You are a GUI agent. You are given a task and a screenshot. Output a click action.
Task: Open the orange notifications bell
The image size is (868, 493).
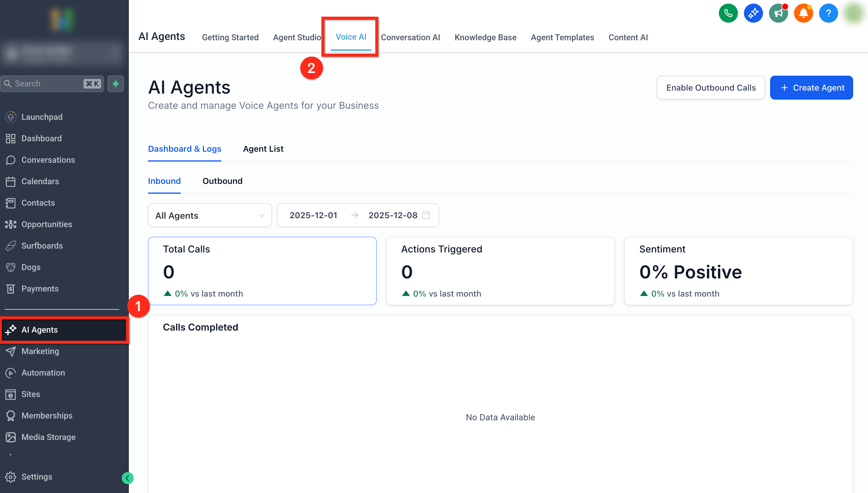[x=803, y=13]
